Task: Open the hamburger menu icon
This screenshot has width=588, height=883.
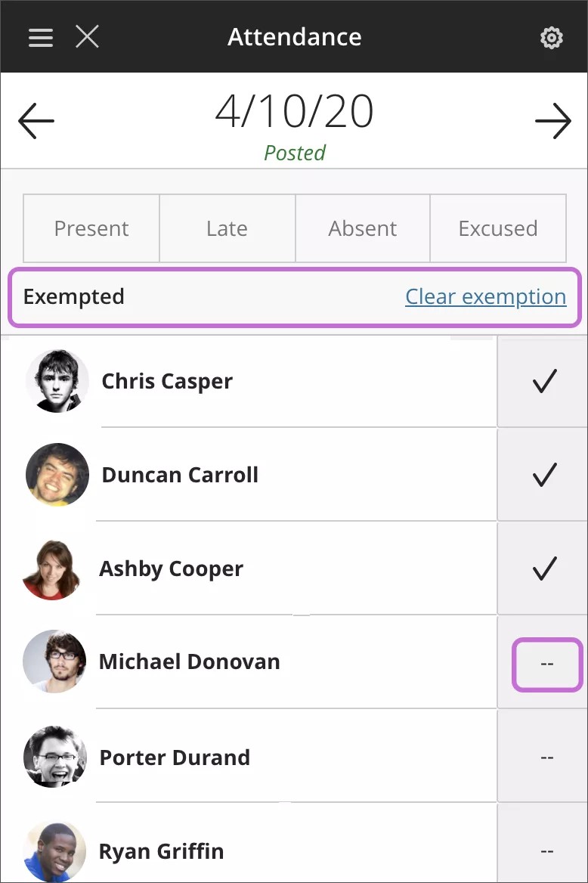Action: click(x=41, y=37)
